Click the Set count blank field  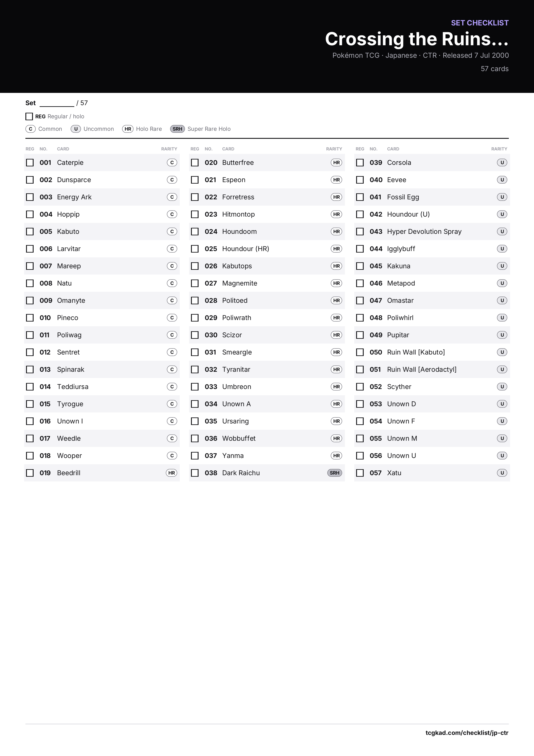coord(57,103)
